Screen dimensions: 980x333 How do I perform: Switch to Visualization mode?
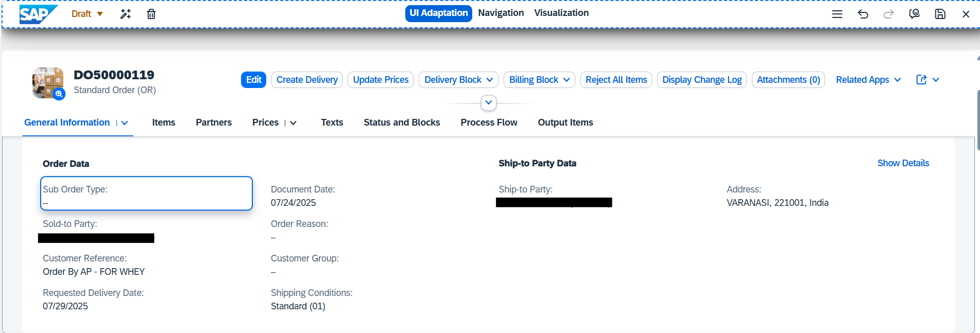point(561,13)
